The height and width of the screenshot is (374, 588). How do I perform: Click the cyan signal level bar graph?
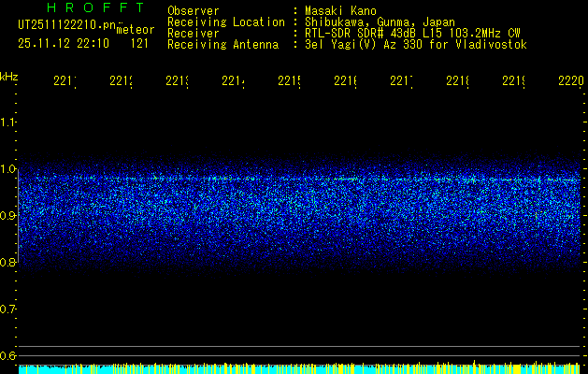(x=299, y=368)
